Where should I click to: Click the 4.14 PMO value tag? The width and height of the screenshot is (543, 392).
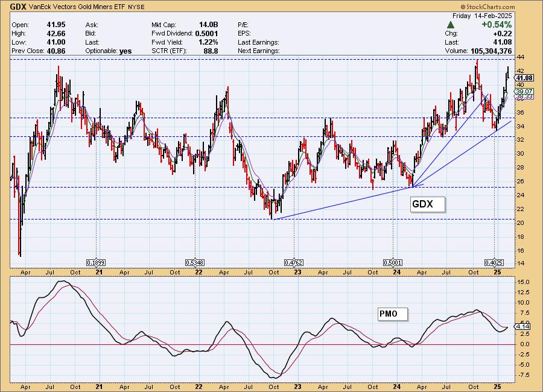point(523,326)
